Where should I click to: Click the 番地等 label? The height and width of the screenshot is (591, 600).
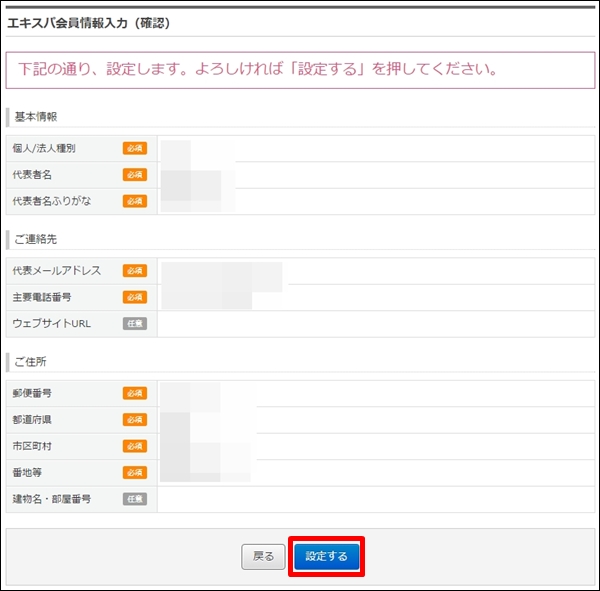coord(27,472)
